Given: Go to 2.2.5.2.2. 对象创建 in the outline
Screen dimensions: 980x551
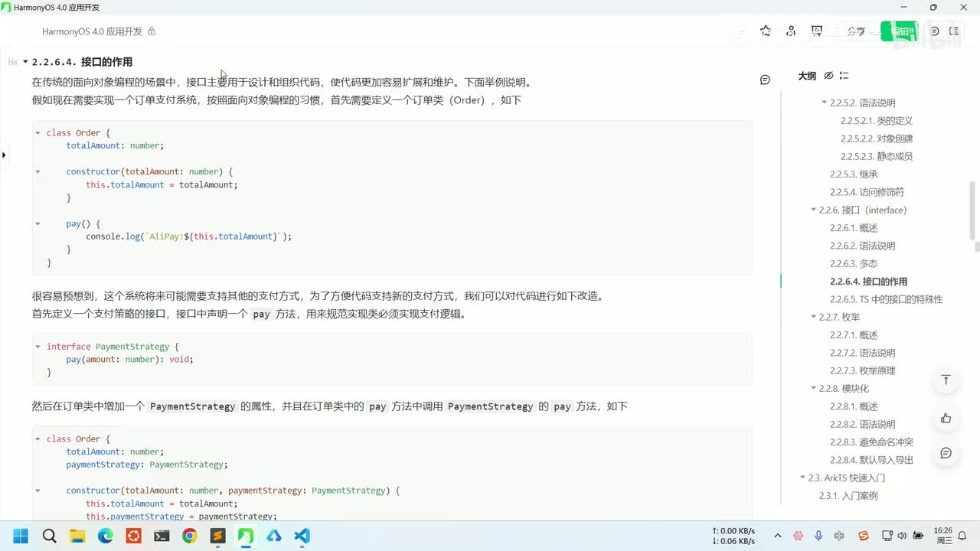Looking at the screenshot, I should [x=877, y=139].
